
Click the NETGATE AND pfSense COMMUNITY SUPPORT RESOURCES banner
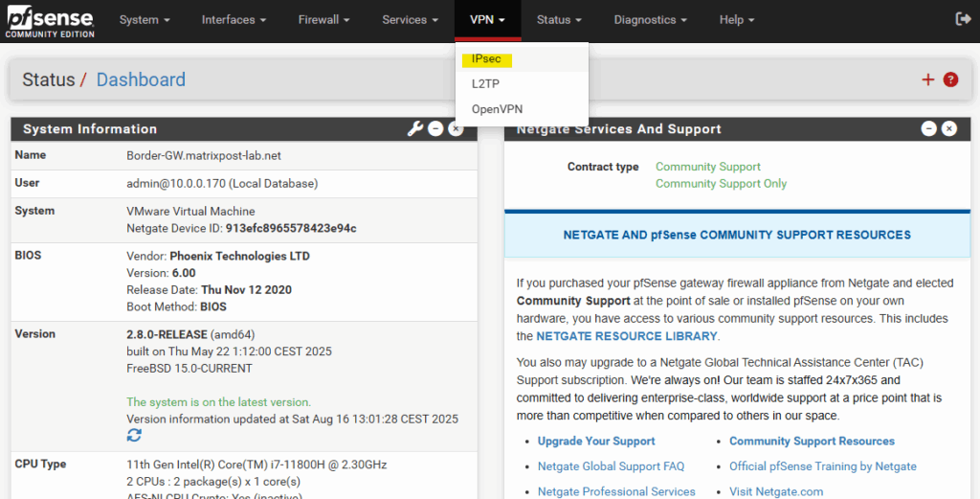point(737,235)
